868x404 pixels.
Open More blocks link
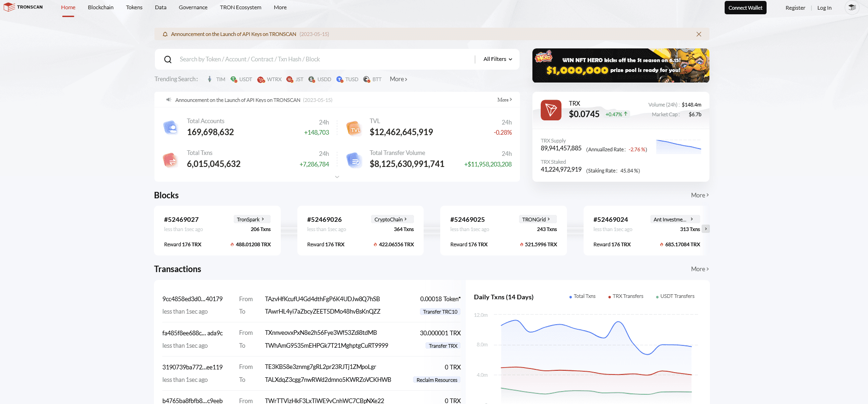pos(700,195)
